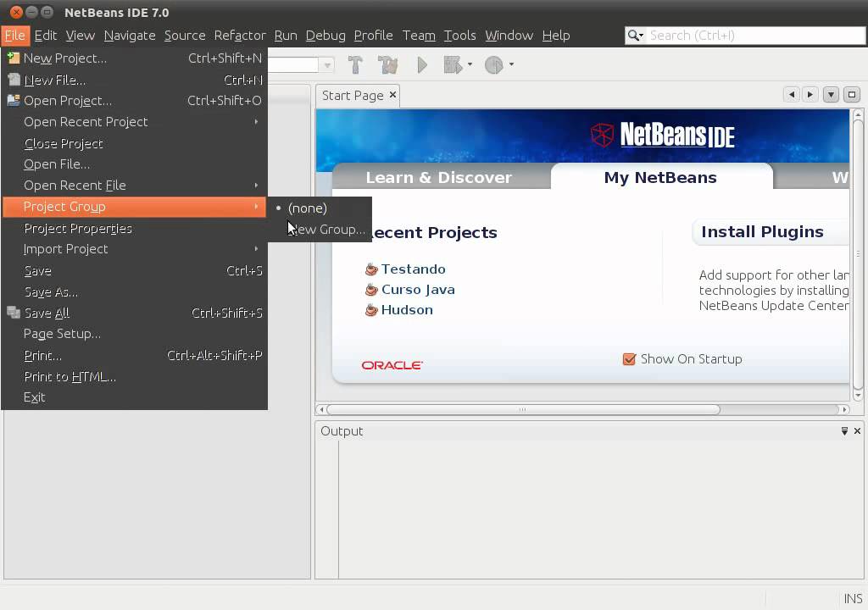
Task: Choose Close Project menu entry
Action: point(135,143)
